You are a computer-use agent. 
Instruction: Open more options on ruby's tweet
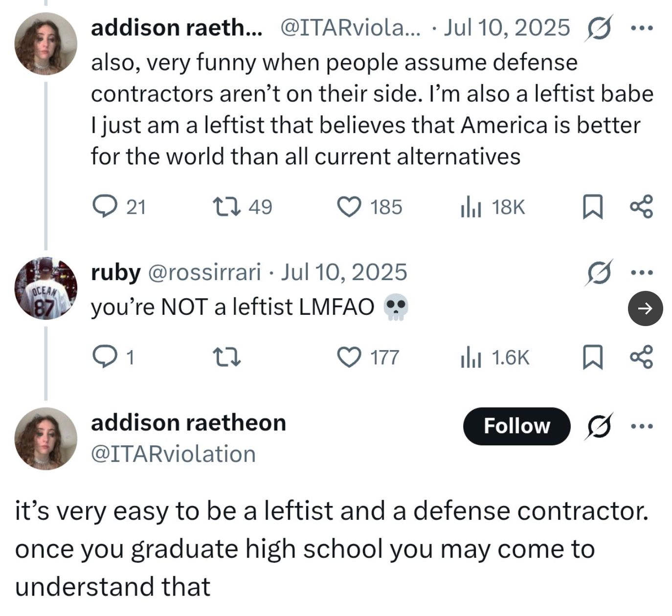click(641, 273)
